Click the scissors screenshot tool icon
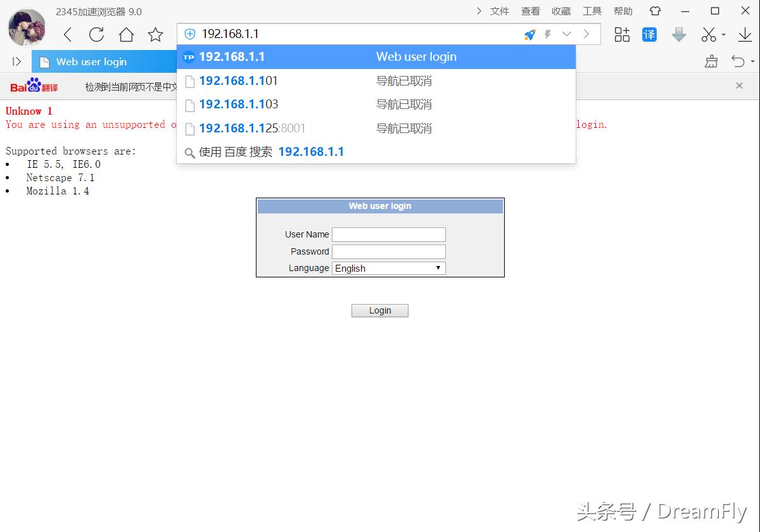 point(708,35)
